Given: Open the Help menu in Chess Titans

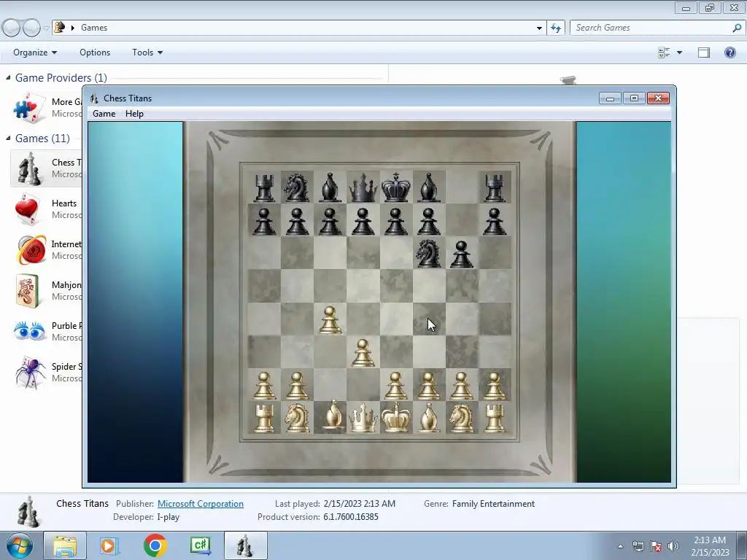Looking at the screenshot, I should [134, 113].
